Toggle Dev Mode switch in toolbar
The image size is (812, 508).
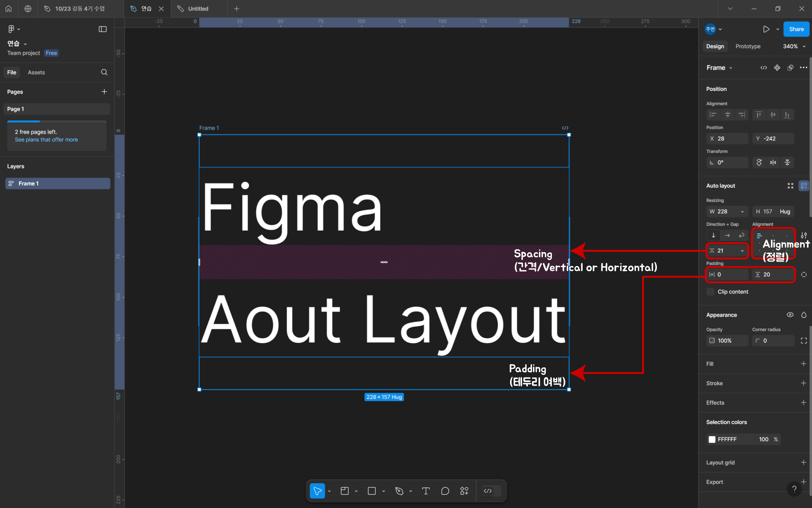pyautogui.click(x=491, y=491)
